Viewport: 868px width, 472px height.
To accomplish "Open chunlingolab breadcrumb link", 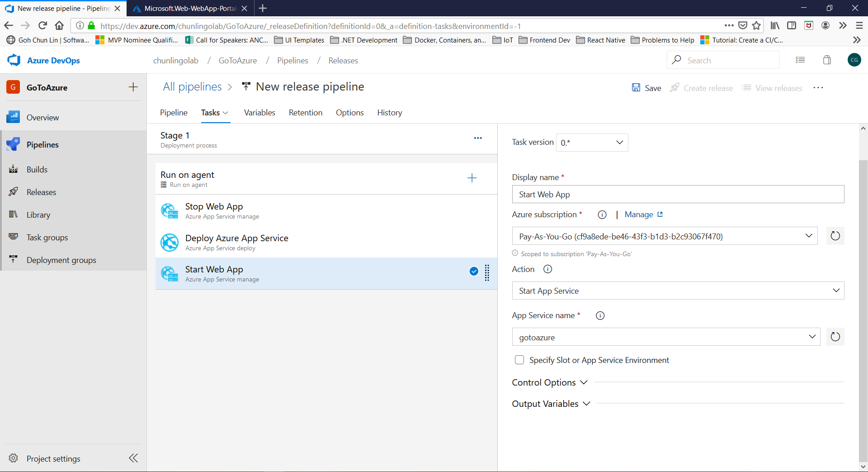I will [x=175, y=61].
